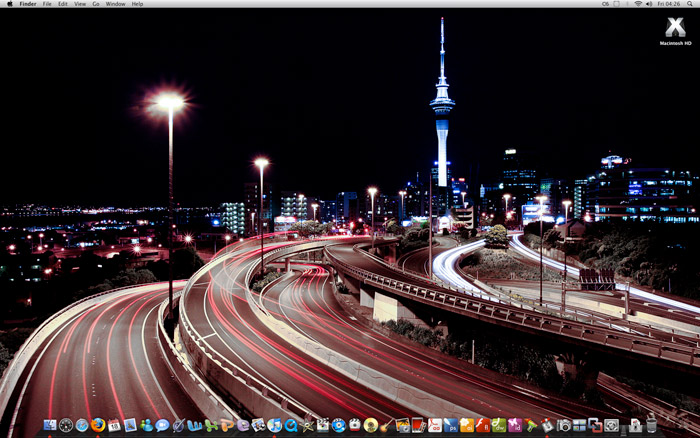Open the iCal calendar dock icon
The width and height of the screenshot is (700, 438).
click(x=114, y=425)
